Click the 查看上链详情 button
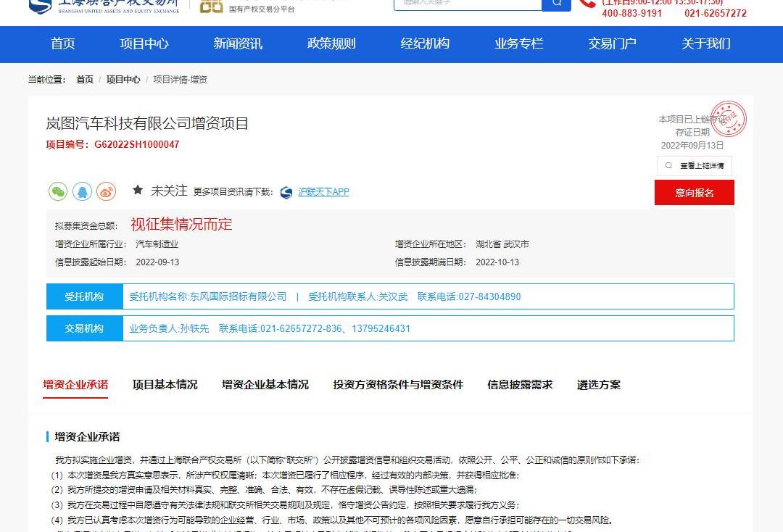The height and width of the screenshot is (532, 783). point(695,166)
